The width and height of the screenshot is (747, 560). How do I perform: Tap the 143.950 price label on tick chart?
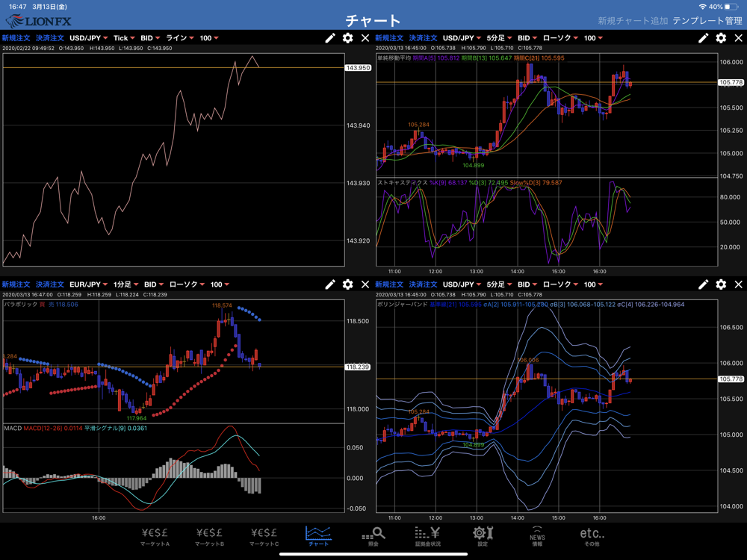(x=358, y=68)
